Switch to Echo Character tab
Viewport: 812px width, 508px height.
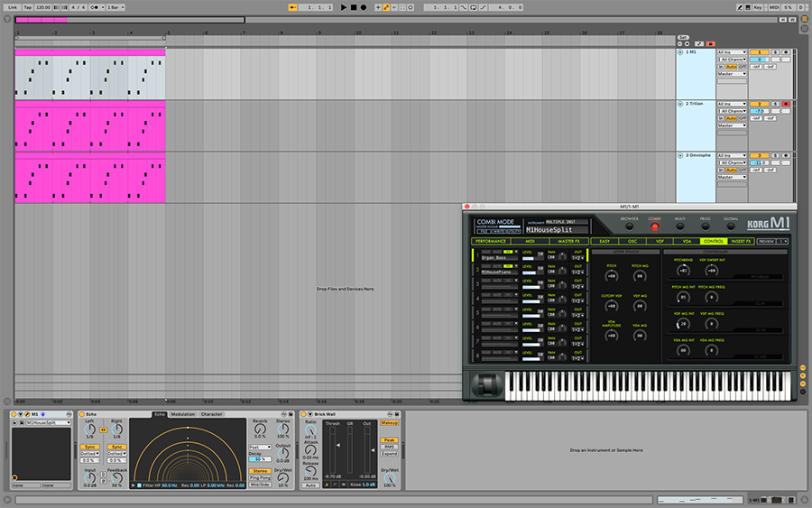pyautogui.click(x=211, y=414)
